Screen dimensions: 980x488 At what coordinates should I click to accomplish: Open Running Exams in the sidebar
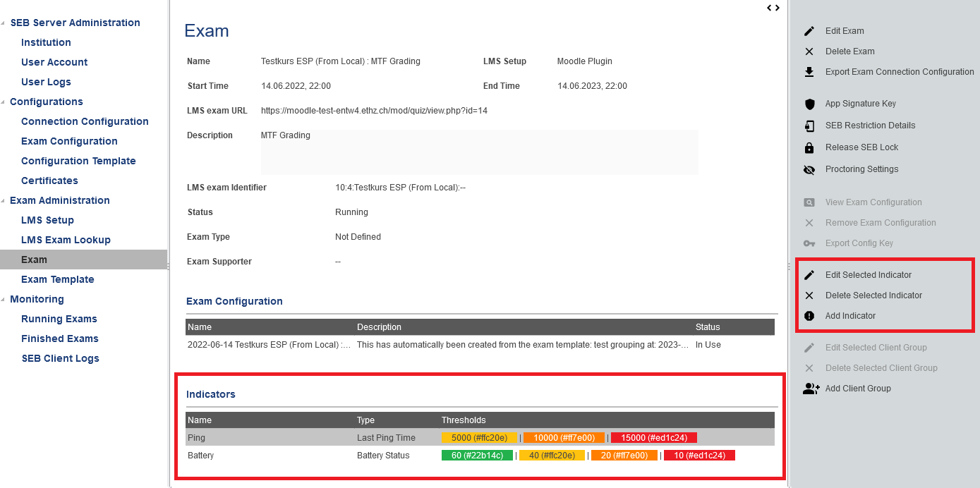pyautogui.click(x=59, y=319)
